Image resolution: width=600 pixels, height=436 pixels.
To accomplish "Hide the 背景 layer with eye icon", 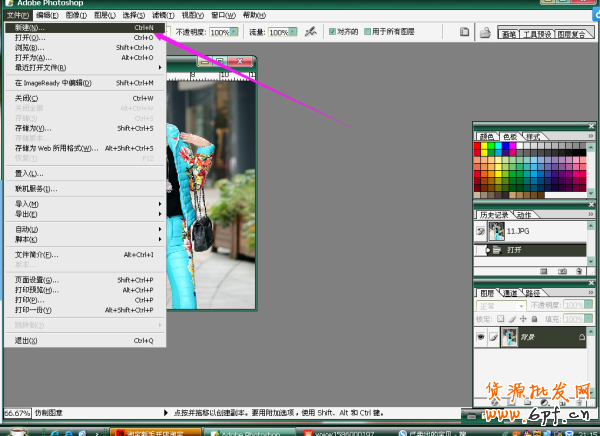I will [483, 338].
